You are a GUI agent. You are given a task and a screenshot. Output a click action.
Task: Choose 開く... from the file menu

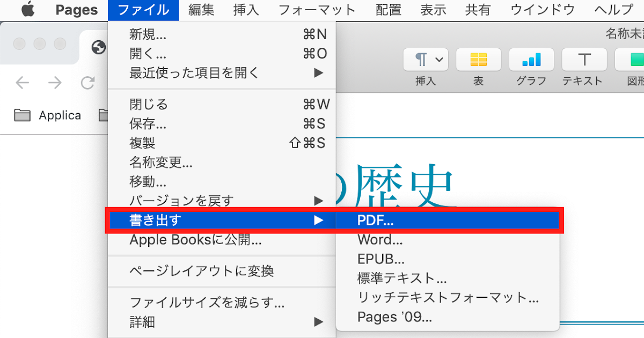coord(222,54)
